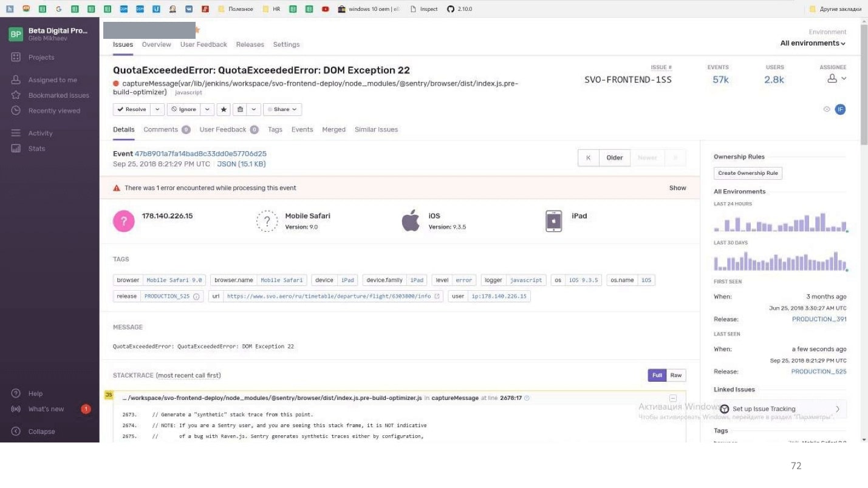Open the Resolve options dropdown arrow
This screenshot has height=488, width=868.
157,109
